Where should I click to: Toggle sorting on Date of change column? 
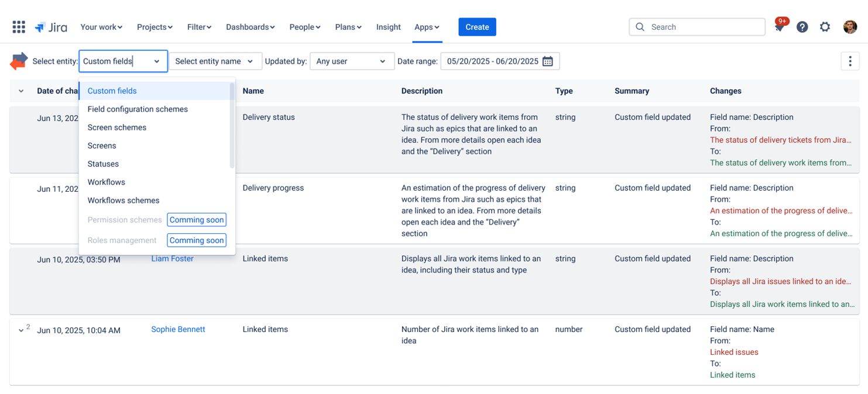(x=21, y=91)
